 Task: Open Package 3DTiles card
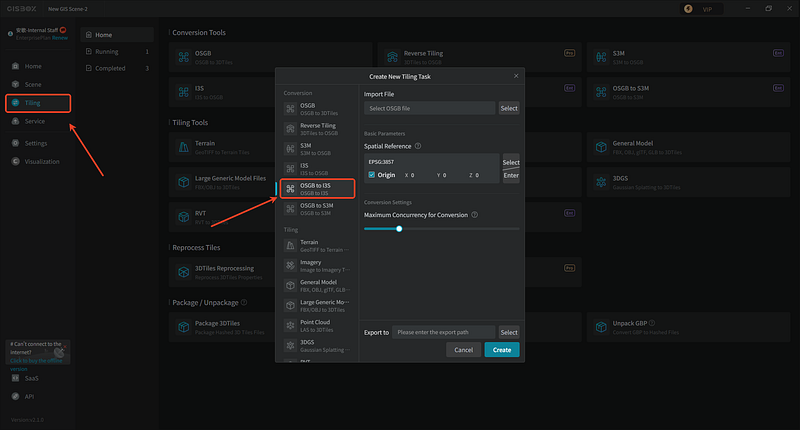pyautogui.click(x=222, y=327)
